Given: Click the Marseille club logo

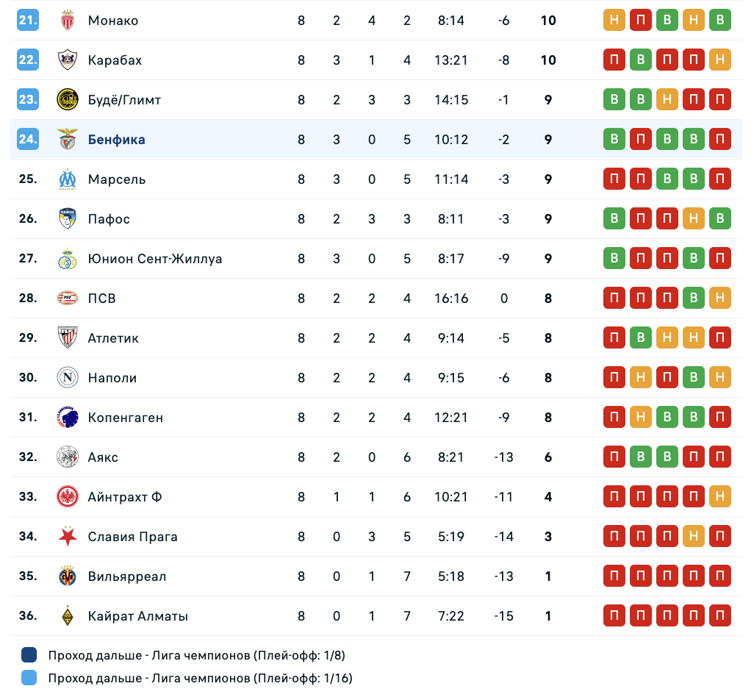Looking at the screenshot, I should pyautogui.click(x=68, y=179).
